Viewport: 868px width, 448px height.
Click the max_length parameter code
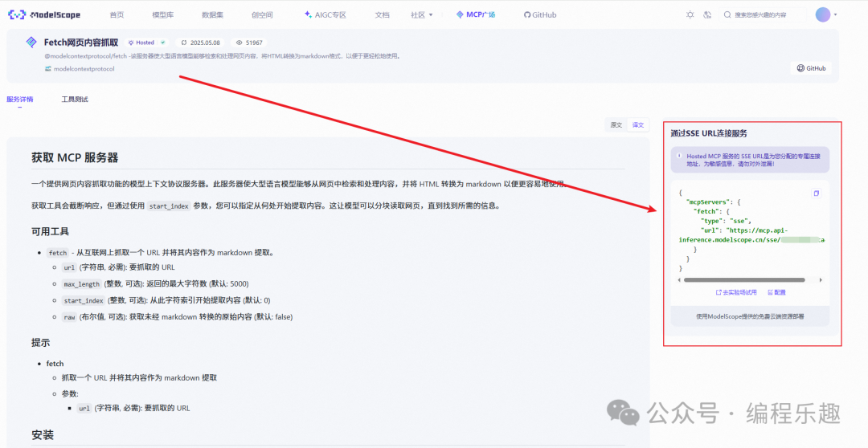[x=81, y=284]
